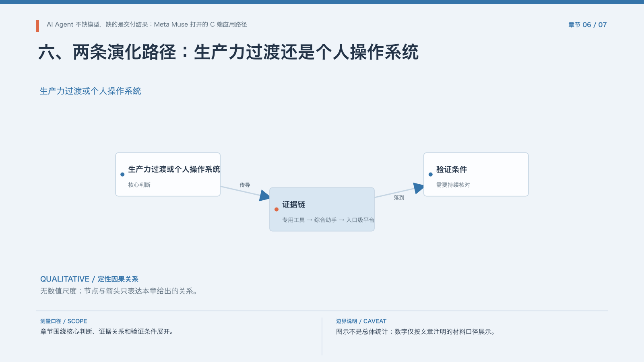Screen dimensions: 644x362
Task: Click the blue dot beside 验证条件
Action: 431,175
